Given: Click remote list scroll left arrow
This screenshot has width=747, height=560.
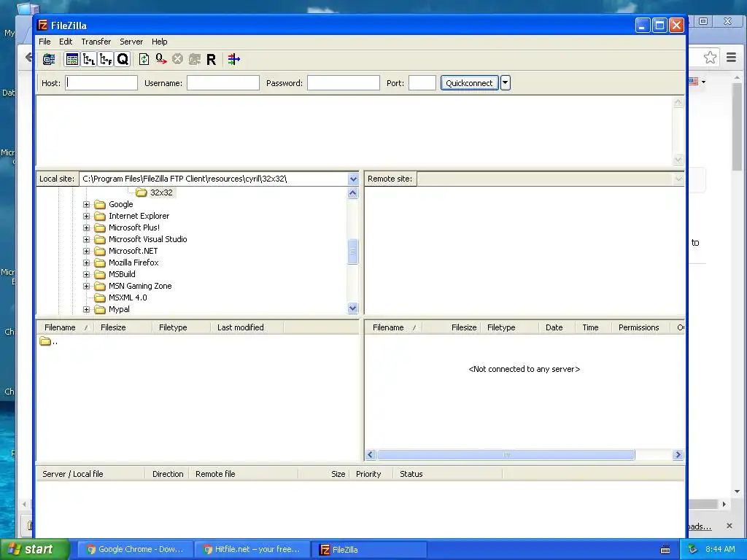Looking at the screenshot, I should 371,455.
